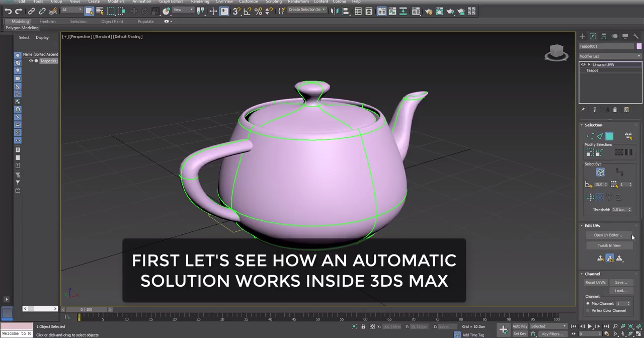The height and width of the screenshot is (338, 644).
Task: Click the Redo arrow icon
Action: 19,11
